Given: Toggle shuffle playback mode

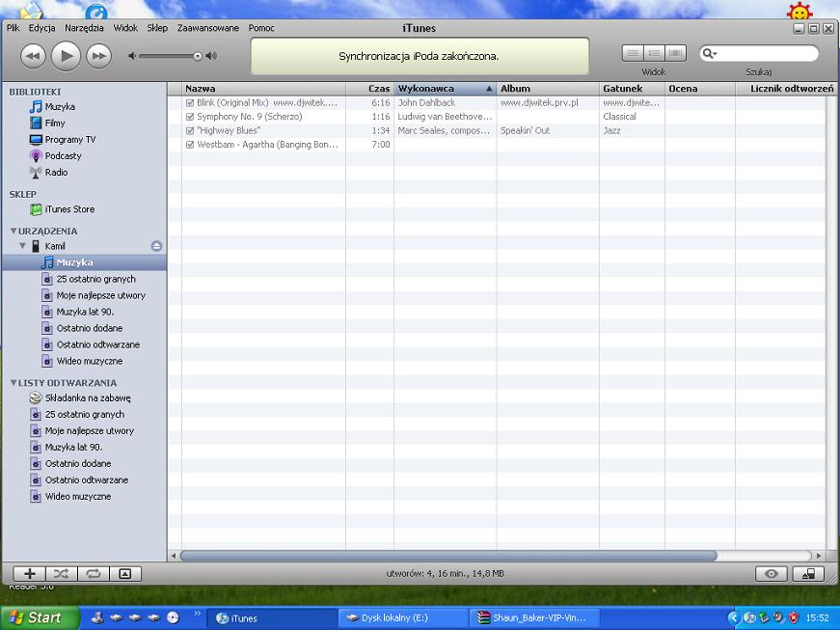Looking at the screenshot, I should (x=60, y=573).
